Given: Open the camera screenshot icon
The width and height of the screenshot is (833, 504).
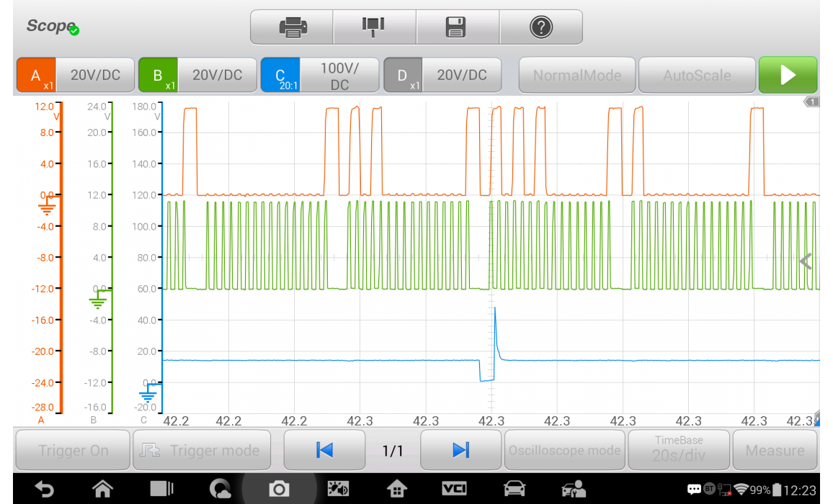Looking at the screenshot, I should click(x=278, y=490).
